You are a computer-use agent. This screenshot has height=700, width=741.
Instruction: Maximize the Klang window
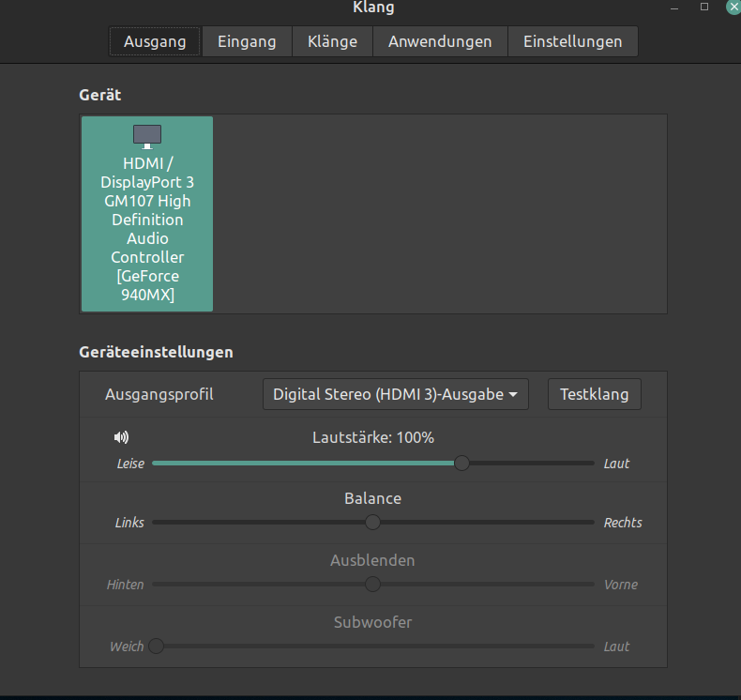click(x=704, y=7)
